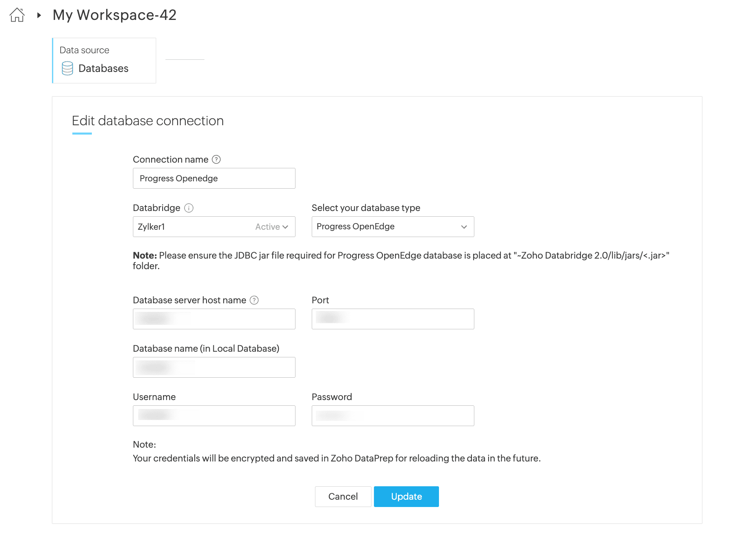Click the Database server host name help icon
This screenshot has width=756, height=544.
point(254,300)
